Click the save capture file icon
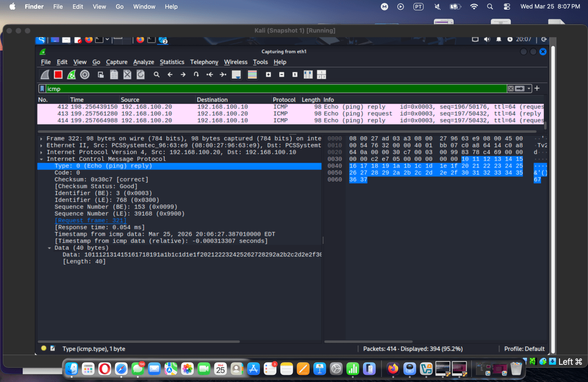Screen dimensions: 588x382 click(114, 75)
